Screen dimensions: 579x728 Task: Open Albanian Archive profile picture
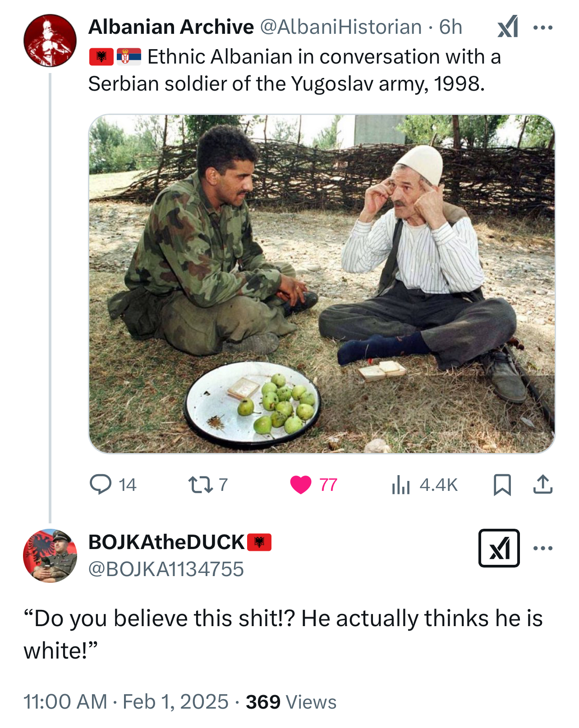point(50,41)
